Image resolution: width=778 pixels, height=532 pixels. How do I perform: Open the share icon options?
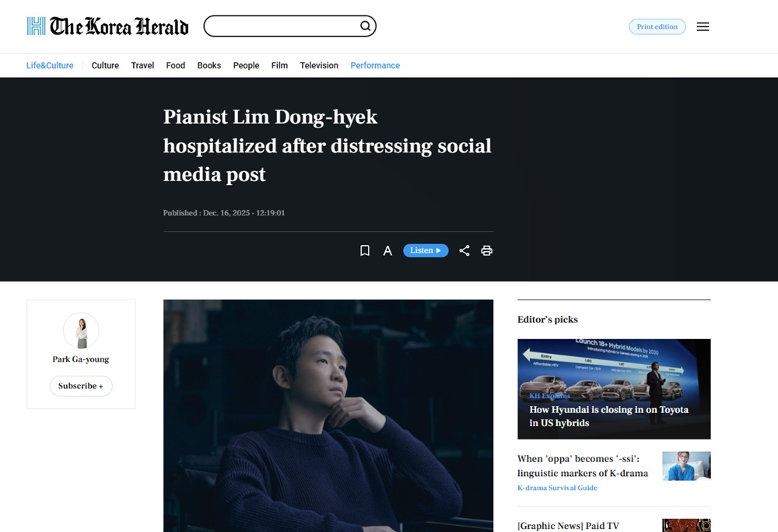[x=464, y=250]
